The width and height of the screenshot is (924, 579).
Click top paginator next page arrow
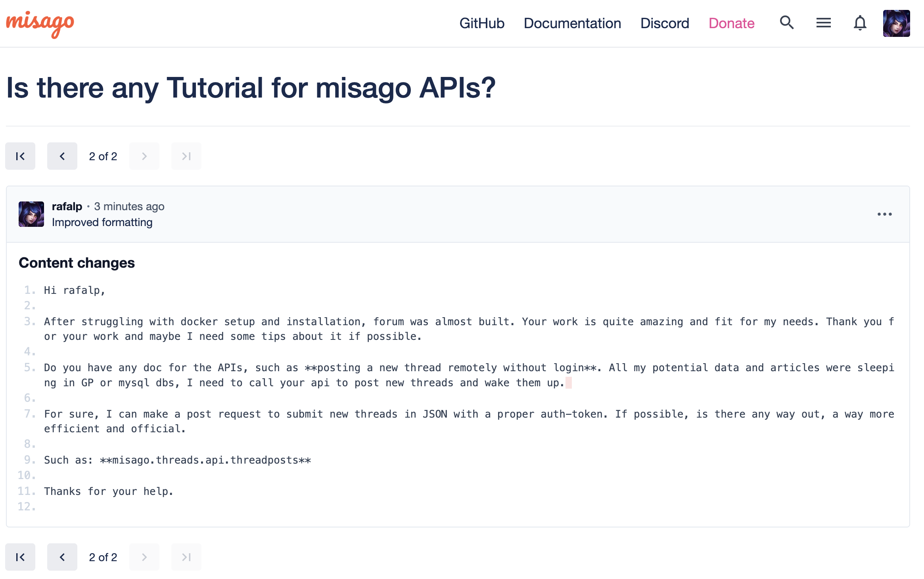[x=144, y=156]
